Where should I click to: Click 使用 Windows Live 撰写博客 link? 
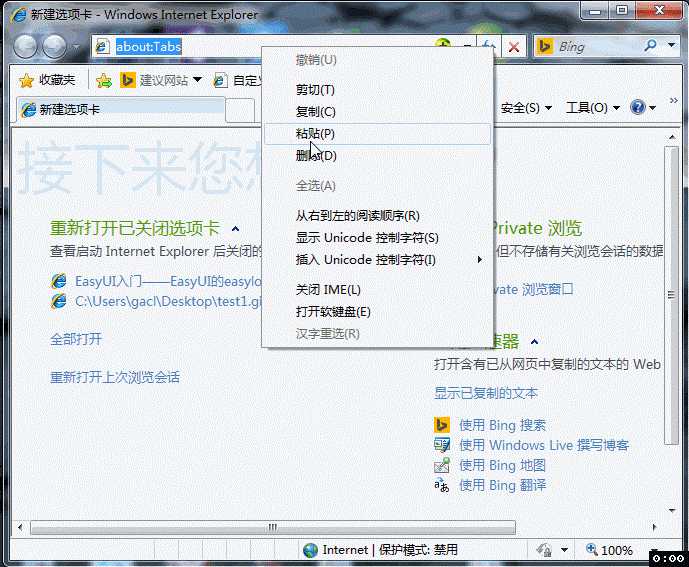point(544,445)
